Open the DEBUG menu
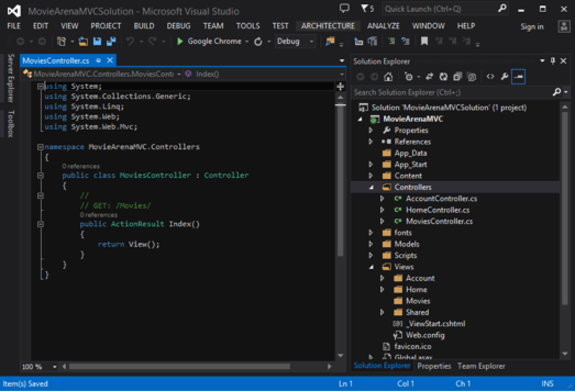Viewport: 575px width, 392px height. click(178, 26)
